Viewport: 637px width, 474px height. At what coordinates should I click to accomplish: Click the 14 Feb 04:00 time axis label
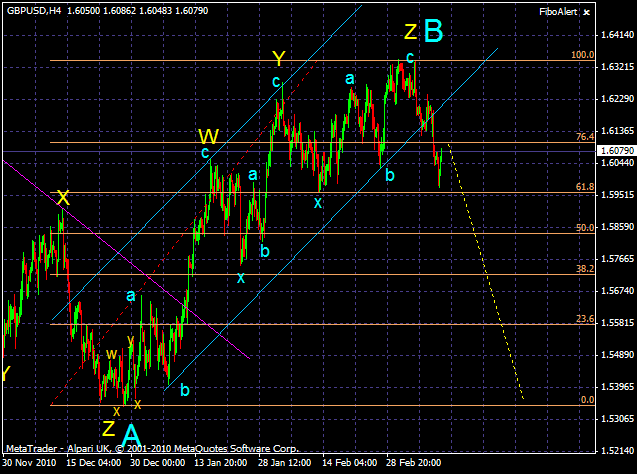tap(349, 463)
